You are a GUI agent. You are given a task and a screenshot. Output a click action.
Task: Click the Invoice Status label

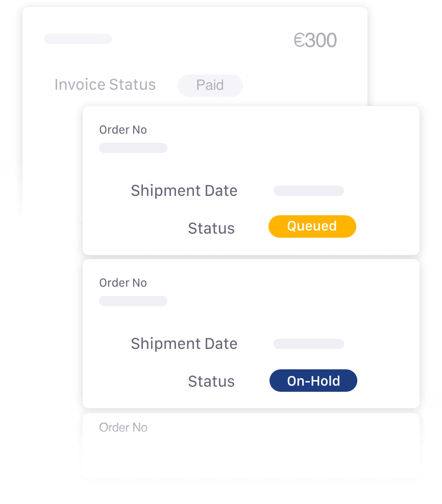[105, 85]
